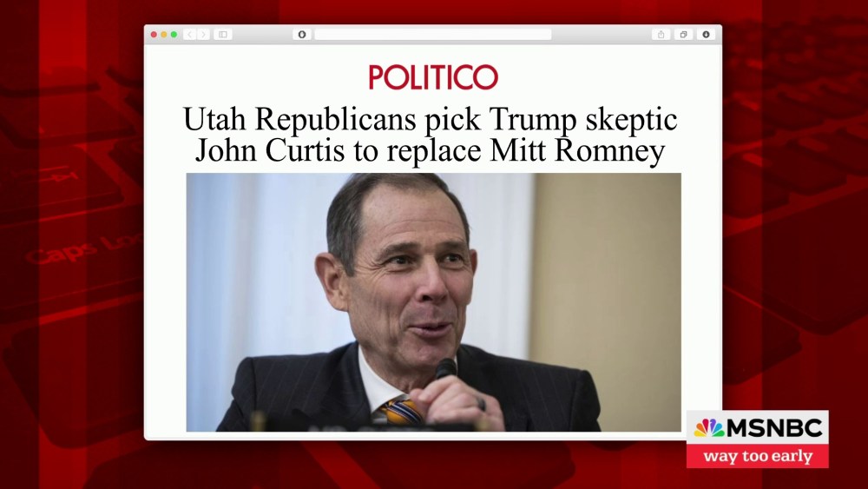Click the microphone in the article photo

point(445,369)
